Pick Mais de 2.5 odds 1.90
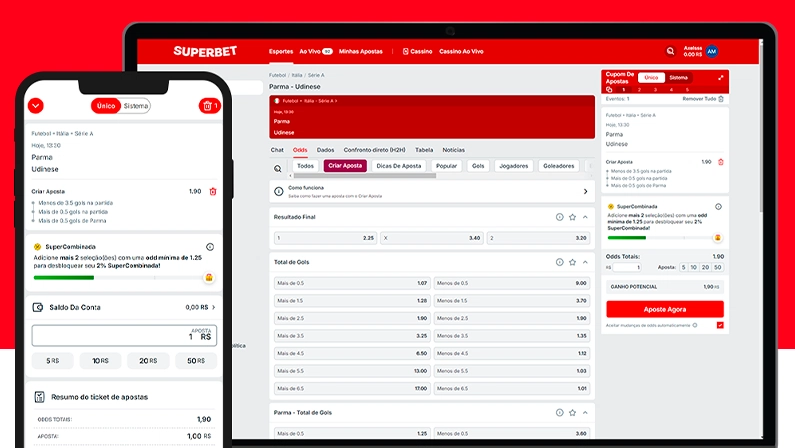Viewport: 795px width, 448px height. pyautogui.click(x=352, y=318)
